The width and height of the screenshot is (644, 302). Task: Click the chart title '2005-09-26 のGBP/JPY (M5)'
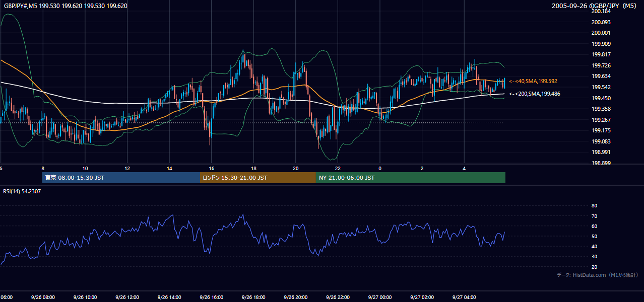[x=595, y=6]
